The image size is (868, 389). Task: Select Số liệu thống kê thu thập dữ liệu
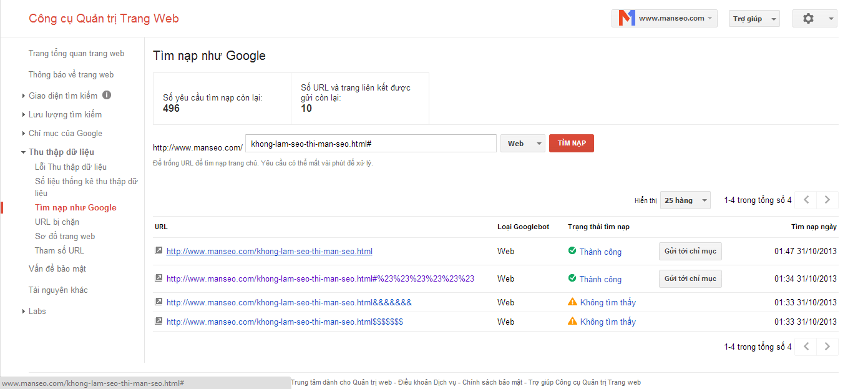point(86,187)
